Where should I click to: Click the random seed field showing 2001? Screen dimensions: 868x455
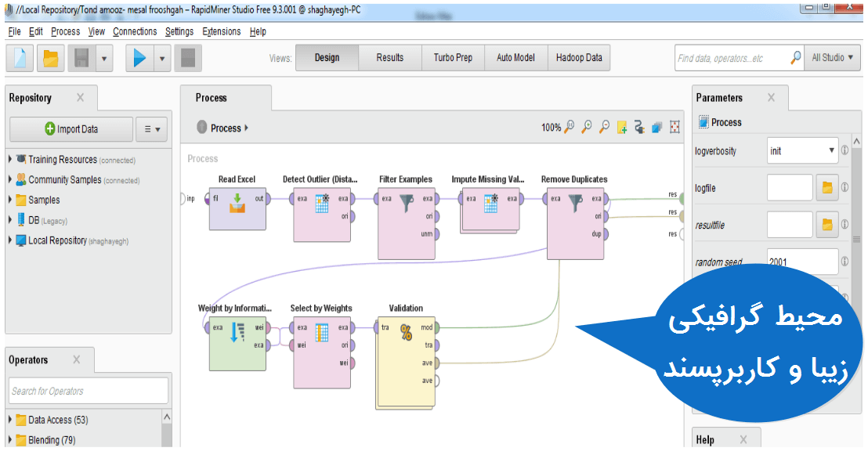pyautogui.click(x=802, y=262)
